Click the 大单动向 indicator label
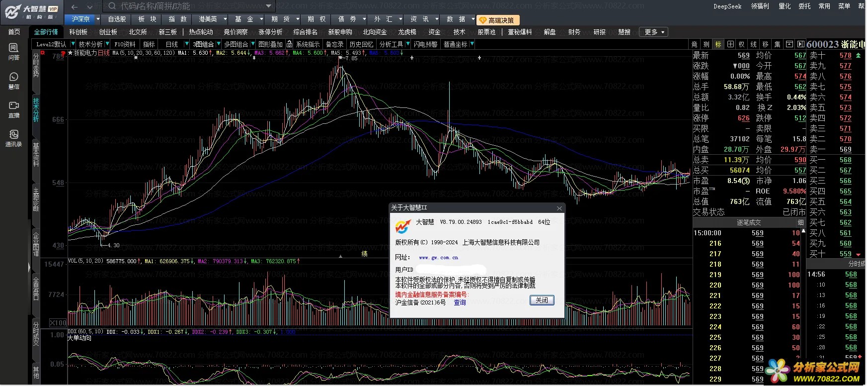Viewport: 868px width, 387px height. (79, 338)
